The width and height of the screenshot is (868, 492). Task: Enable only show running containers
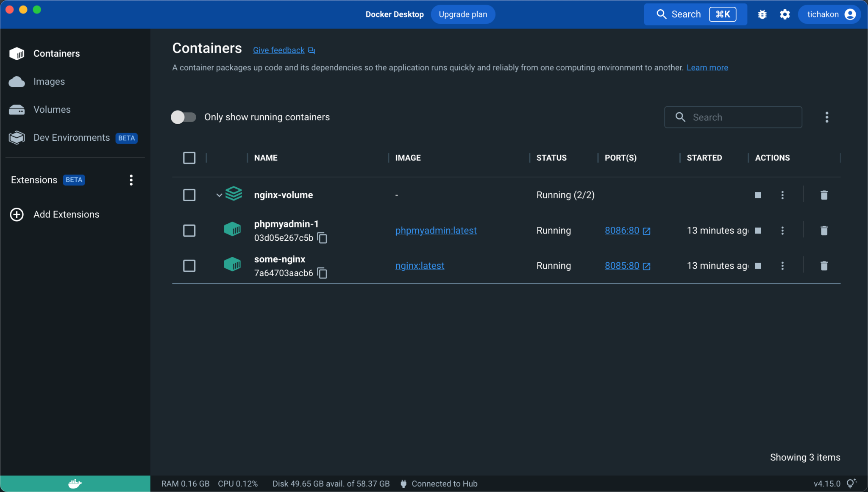coord(184,117)
